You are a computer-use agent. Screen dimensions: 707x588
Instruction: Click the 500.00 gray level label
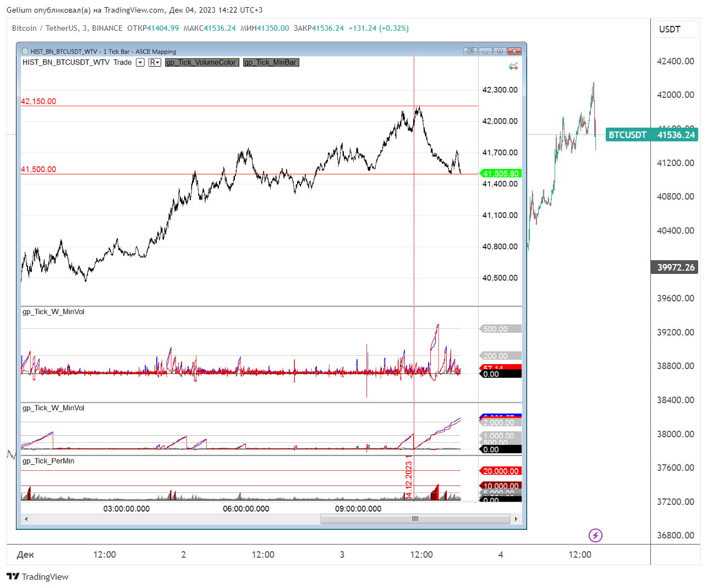501,329
